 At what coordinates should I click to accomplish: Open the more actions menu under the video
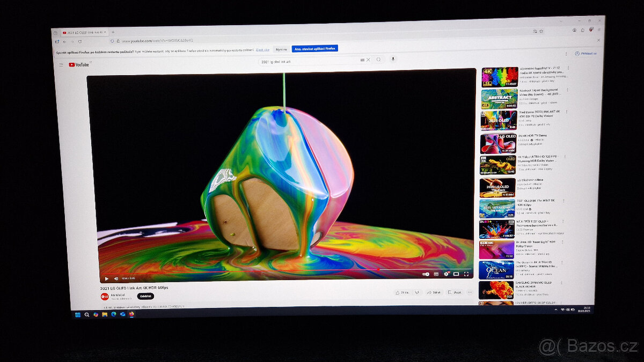point(470,292)
